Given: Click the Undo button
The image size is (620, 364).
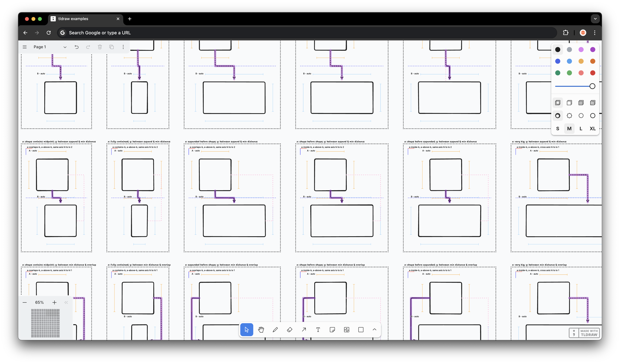Looking at the screenshot, I should pyautogui.click(x=77, y=47).
